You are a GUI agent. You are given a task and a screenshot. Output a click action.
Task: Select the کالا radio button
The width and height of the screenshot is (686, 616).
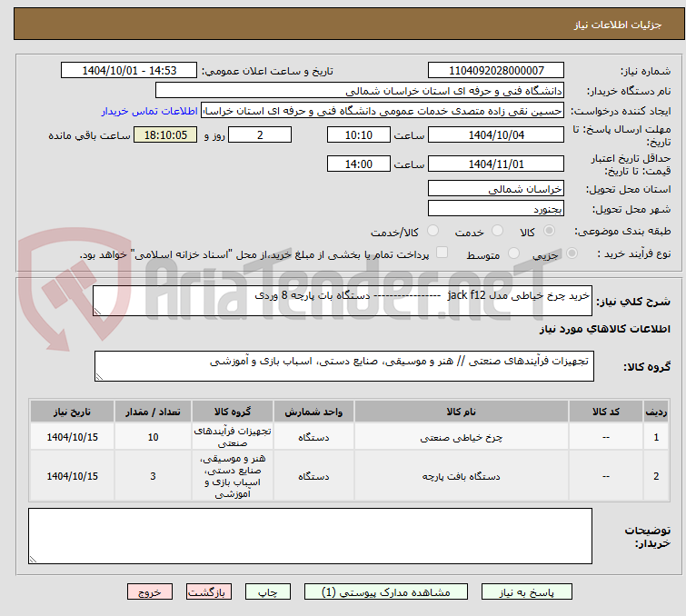549,231
